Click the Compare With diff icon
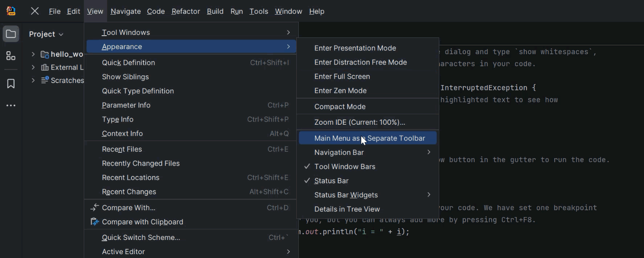644x258 pixels. click(x=95, y=208)
